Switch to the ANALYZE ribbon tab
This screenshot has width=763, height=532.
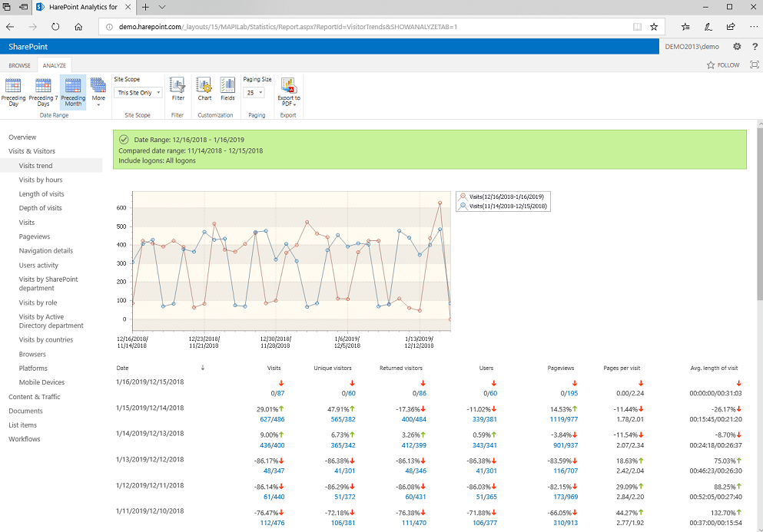click(x=54, y=65)
